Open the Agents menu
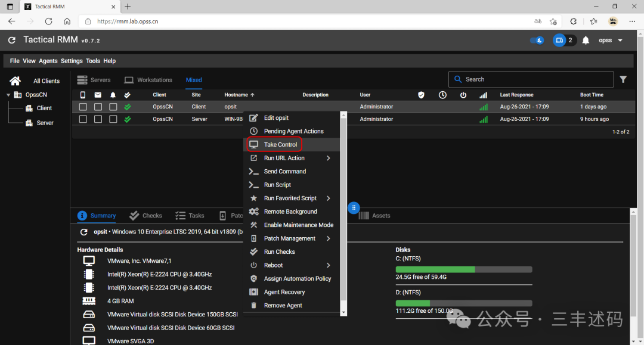644x345 pixels. click(48, 61)
